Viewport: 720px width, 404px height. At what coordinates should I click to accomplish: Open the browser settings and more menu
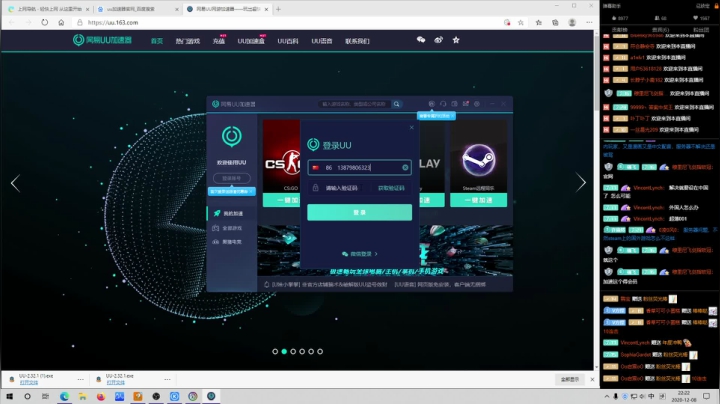[x=589, y=22]
